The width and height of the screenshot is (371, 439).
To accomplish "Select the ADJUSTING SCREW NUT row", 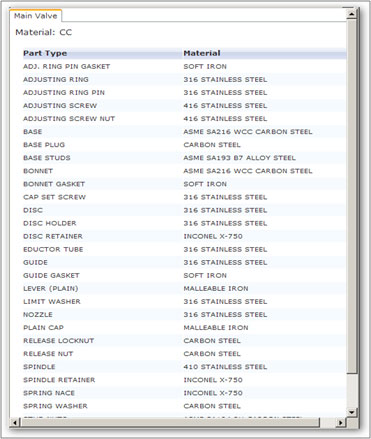I will tap(184, 119).
